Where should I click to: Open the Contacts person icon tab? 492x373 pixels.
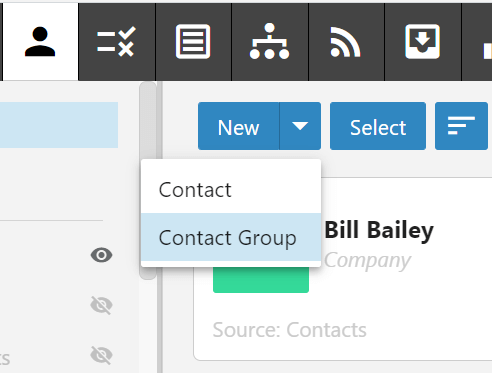(x=40, y=42)
